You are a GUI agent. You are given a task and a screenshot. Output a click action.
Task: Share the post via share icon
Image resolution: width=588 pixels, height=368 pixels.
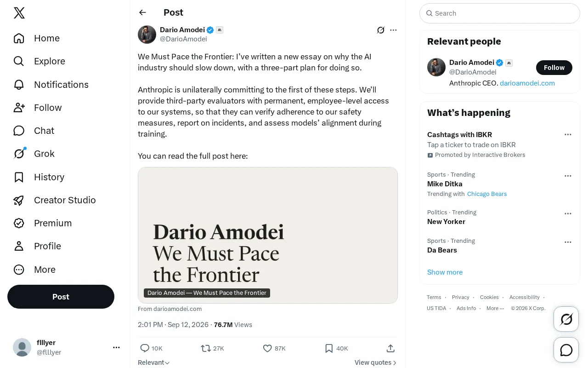point(390,348)
